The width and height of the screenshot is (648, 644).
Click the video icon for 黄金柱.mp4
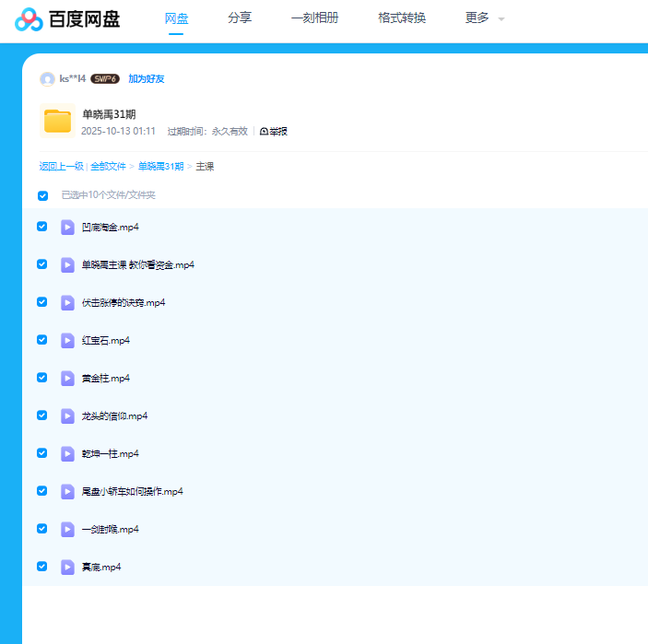pyautogui.click(x=67, y=378)
